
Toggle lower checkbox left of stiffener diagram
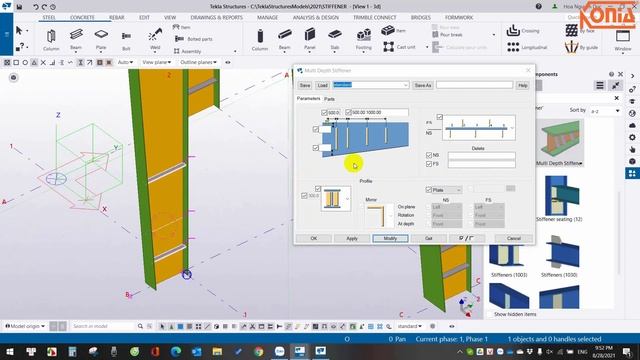tap(316, 148)
